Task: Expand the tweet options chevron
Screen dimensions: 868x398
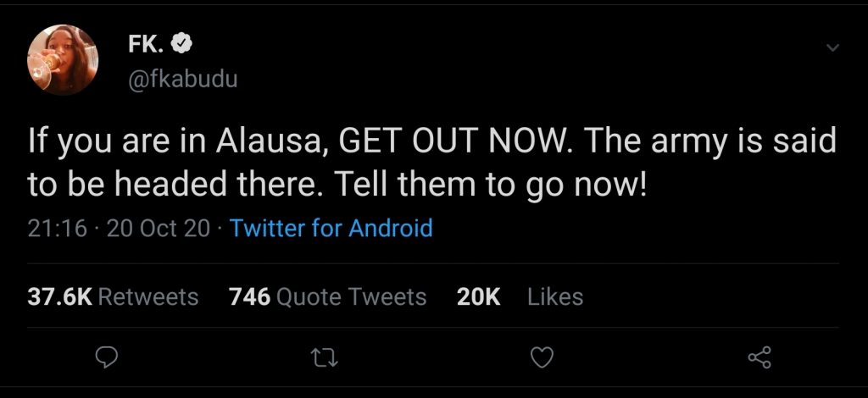Action: [832, 48]
